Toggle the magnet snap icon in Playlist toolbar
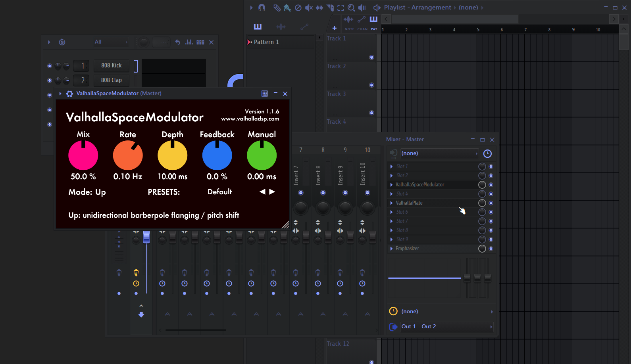The height and width of the screenshot is (364, 631). [x=262, y=8]
